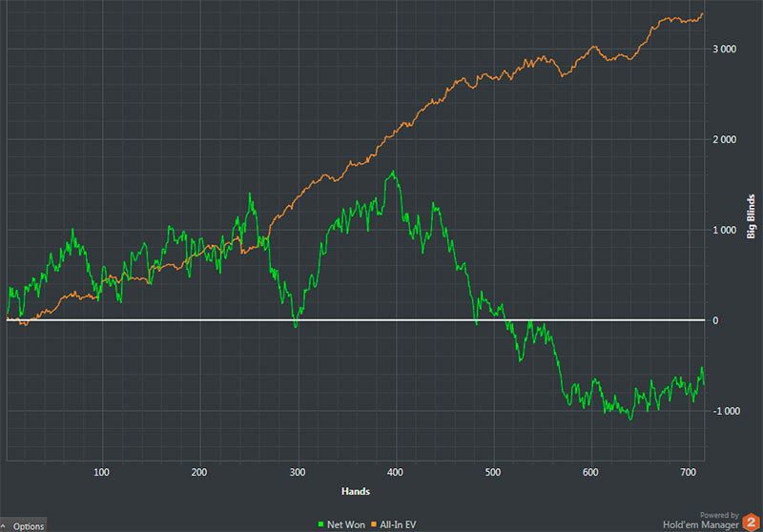Click Net Won line's lowest point near 640
The width and height of the screenshot is (763, 532).
coord(630,419)
